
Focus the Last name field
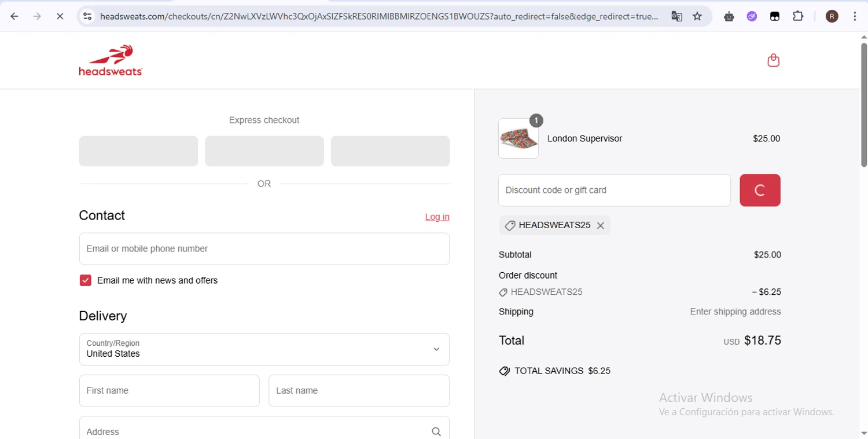pos(359,391)
